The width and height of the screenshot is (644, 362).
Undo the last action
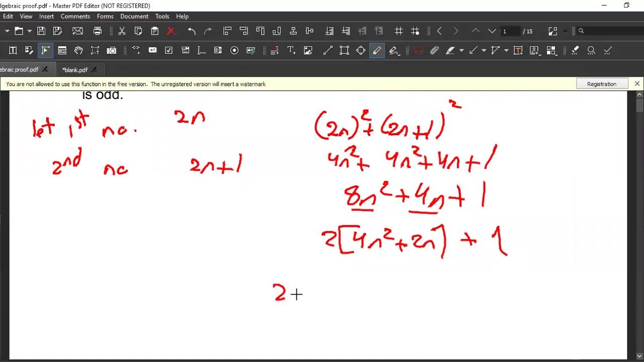[x=192, y=31]
